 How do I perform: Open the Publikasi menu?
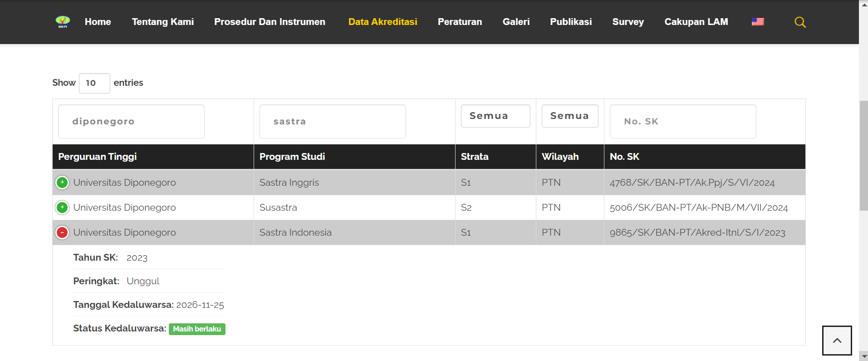pos(571,21)
